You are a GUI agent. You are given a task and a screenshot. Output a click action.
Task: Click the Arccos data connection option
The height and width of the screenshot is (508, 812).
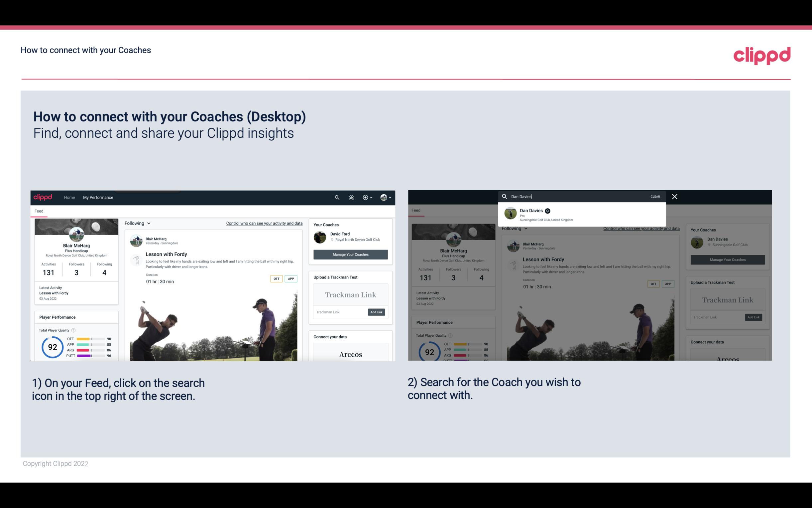pos(350,354)
